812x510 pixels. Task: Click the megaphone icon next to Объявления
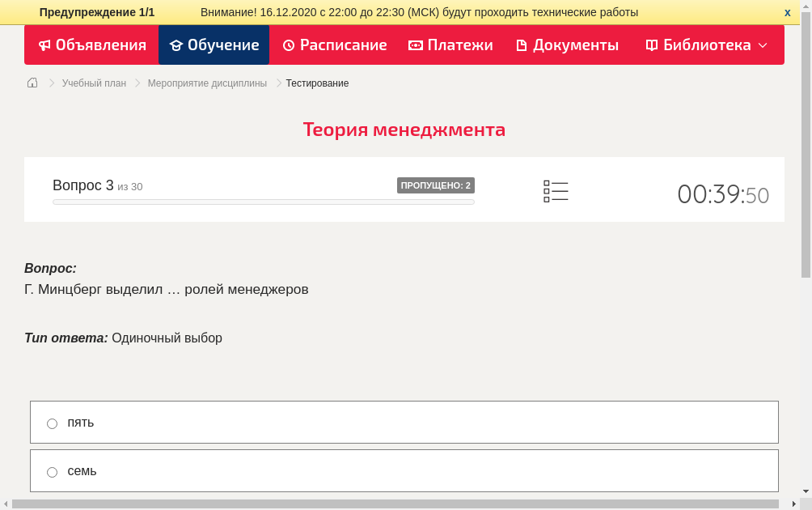[44, 45]
